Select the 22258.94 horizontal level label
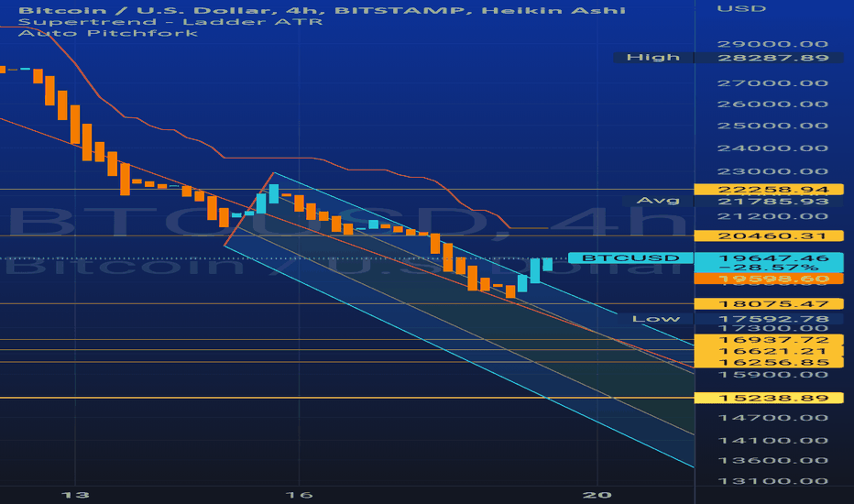The image size is (854, 504). [769, 190]
